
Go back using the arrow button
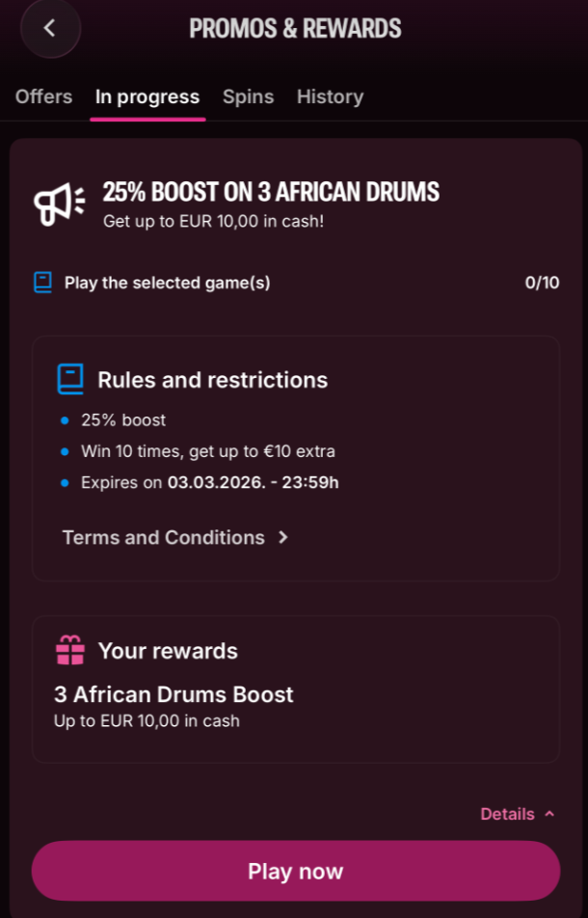click(50, 28)
